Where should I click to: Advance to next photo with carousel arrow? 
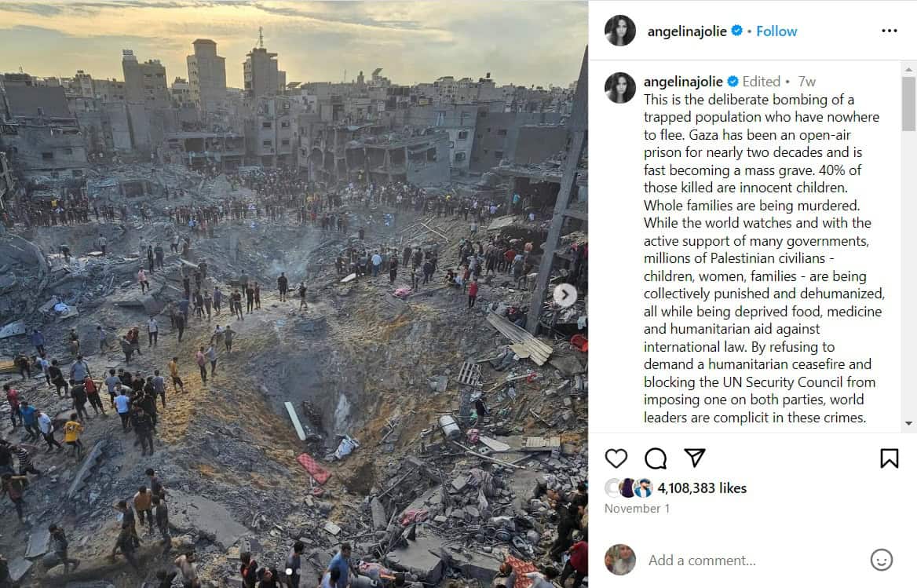click(565, 294)
